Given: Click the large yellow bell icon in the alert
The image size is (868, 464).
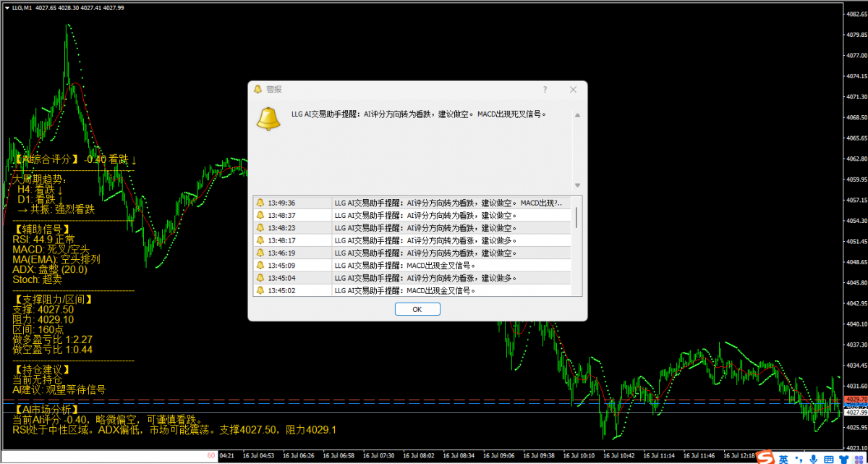Looking at the screenshot, I should pos(268,118).
